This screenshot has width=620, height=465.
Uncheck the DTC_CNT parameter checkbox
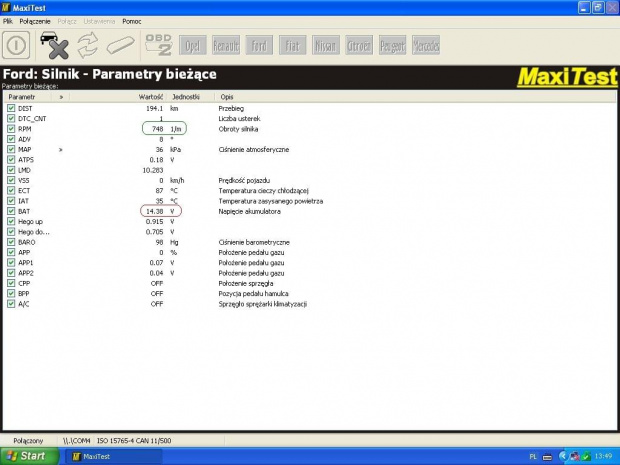tap(11, 118)
